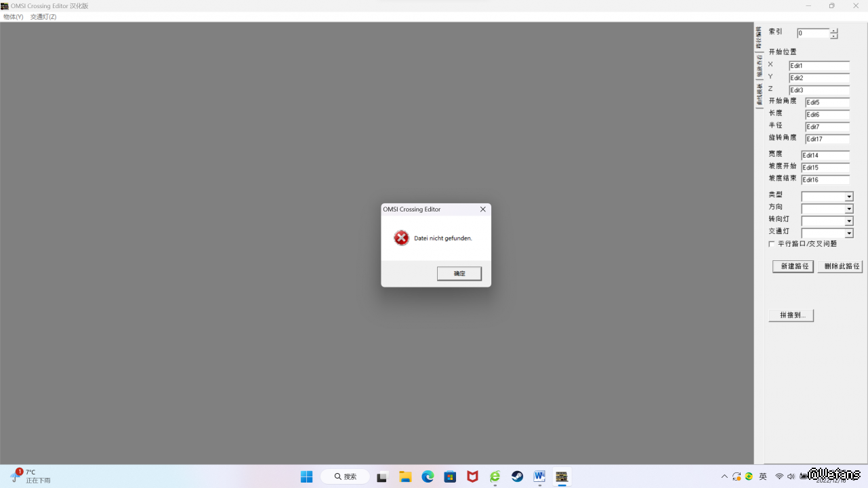The height and width of the screenshot is (488, 868).
Task: Open the weather widget showing 7°C
Action: coord(32,476)
